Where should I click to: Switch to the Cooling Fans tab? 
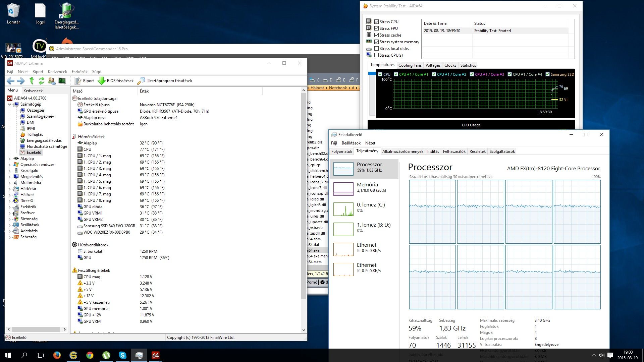(410, 65)
